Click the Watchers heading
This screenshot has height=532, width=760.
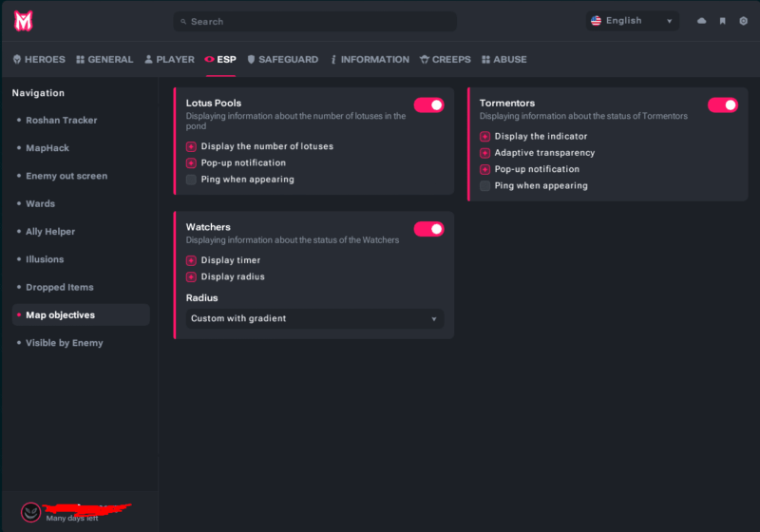tap(208, 227)
